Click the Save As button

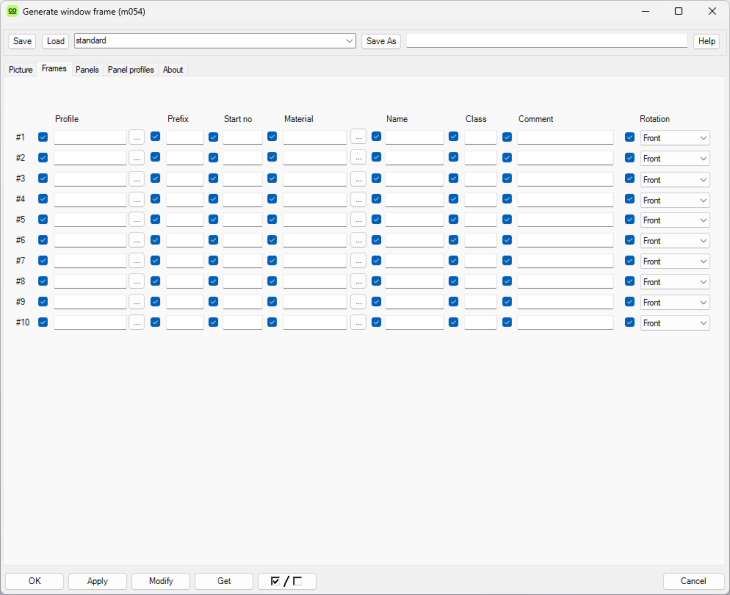click(381, 41)
